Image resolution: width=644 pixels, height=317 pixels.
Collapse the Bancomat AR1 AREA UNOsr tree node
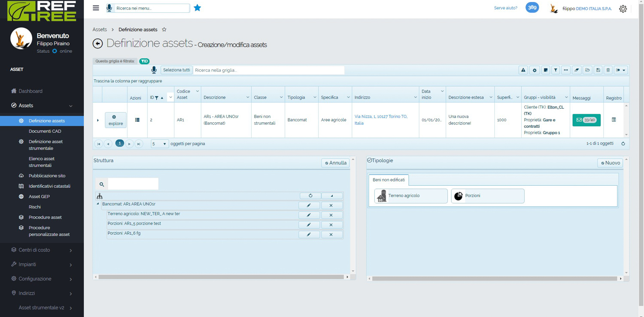(x=98, y=204)
